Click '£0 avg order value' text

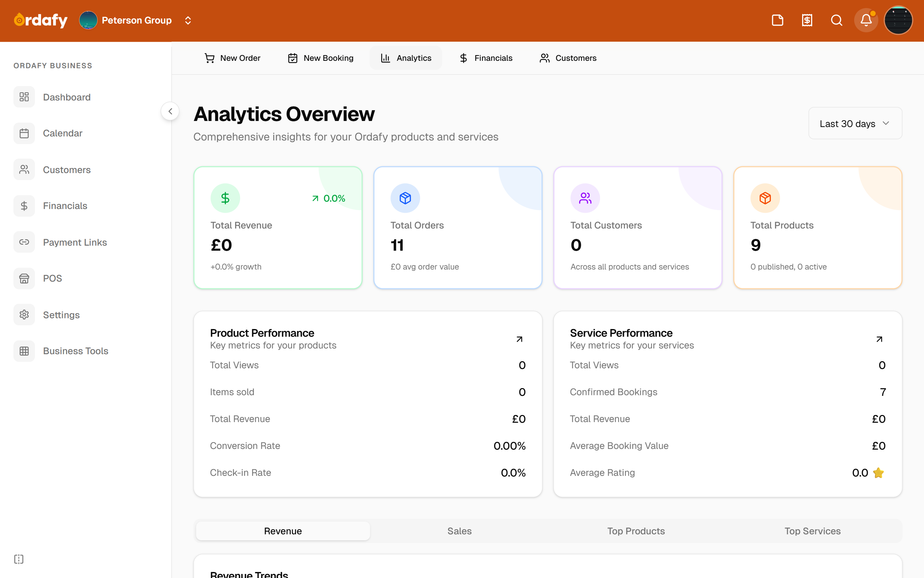tap(425, 267)
